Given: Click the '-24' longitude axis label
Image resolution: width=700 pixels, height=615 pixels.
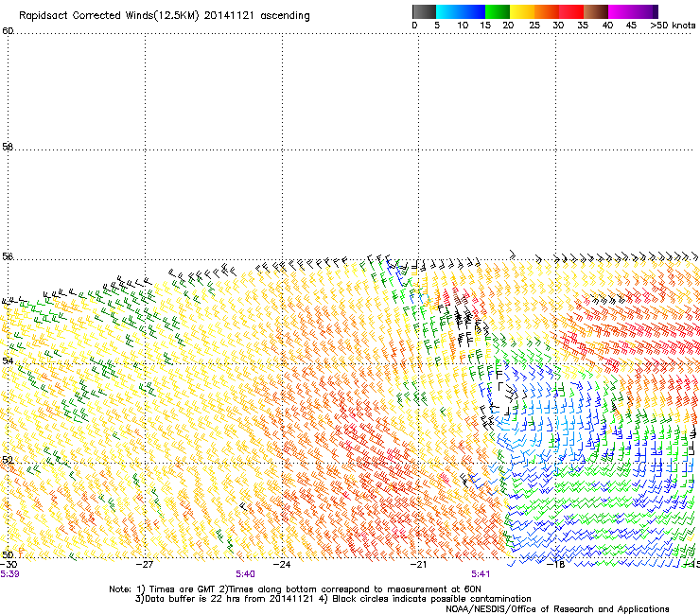Looking at the screenshot, I should click(282, 564).
